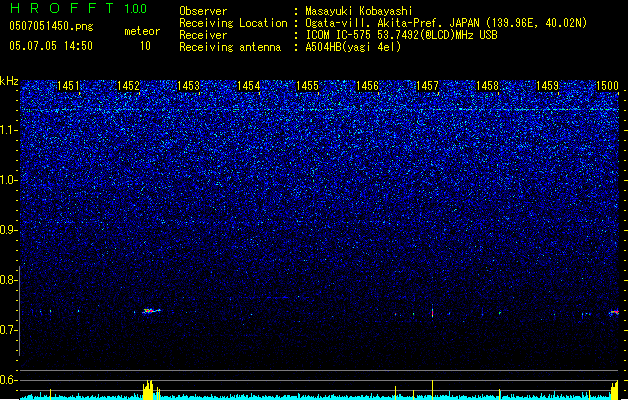
Task: Click the date stamp 05.07.05 14:50
Action: 51,46
